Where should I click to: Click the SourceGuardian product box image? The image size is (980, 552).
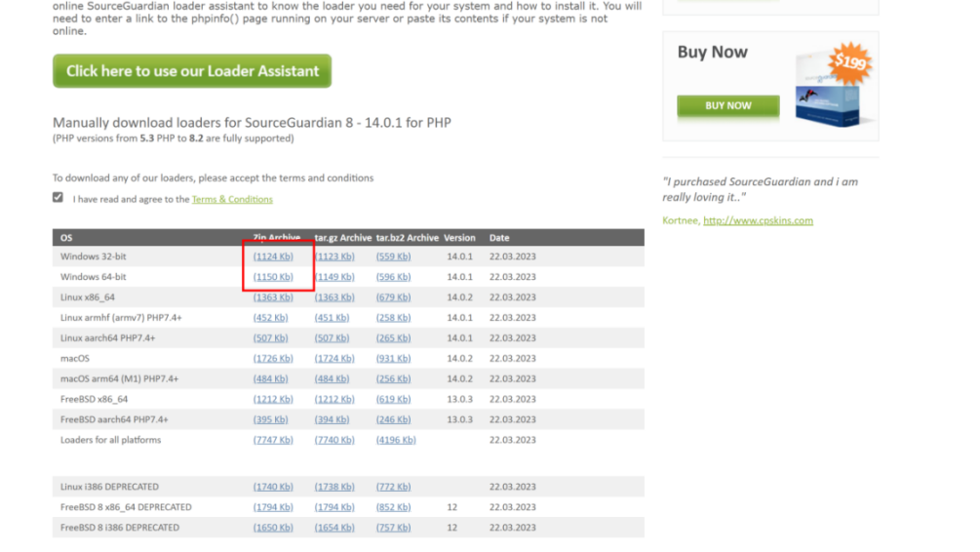click(x=833, y=86)
